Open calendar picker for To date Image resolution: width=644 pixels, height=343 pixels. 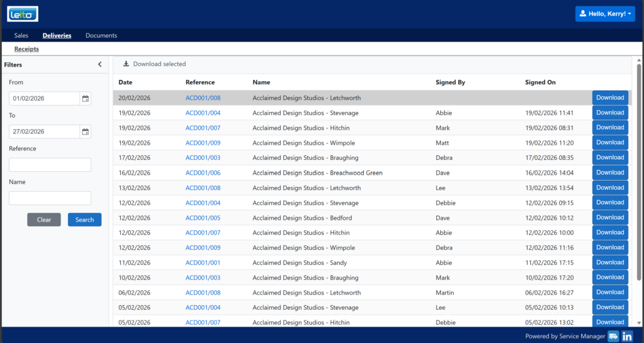[86, 132]
